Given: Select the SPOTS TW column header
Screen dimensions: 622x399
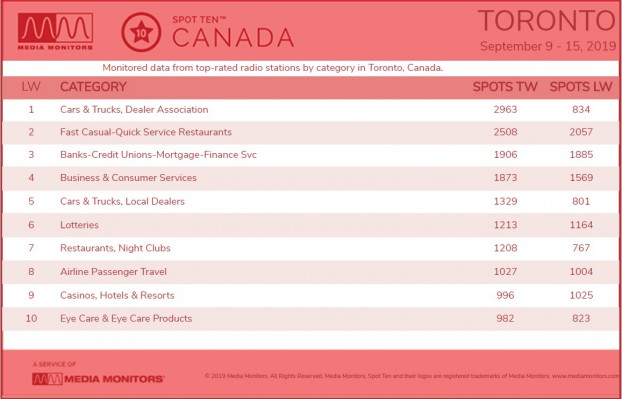Looking at the screenshot, I should [505, 87].
